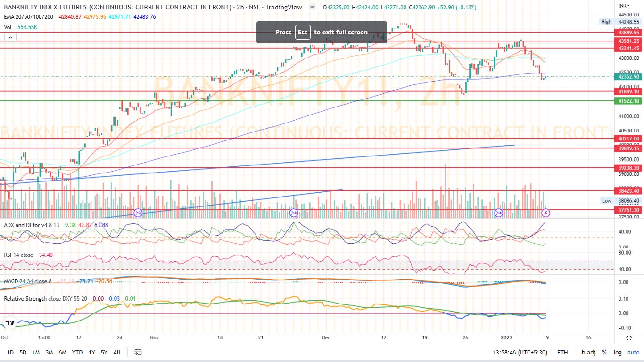644x362 pixels.
Task: Open the late-October rollover event marker
Action: [x=138, y=213]
